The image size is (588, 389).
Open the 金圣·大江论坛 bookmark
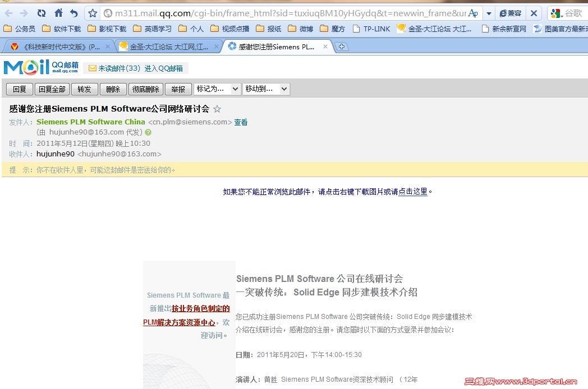tap(434, 29)
